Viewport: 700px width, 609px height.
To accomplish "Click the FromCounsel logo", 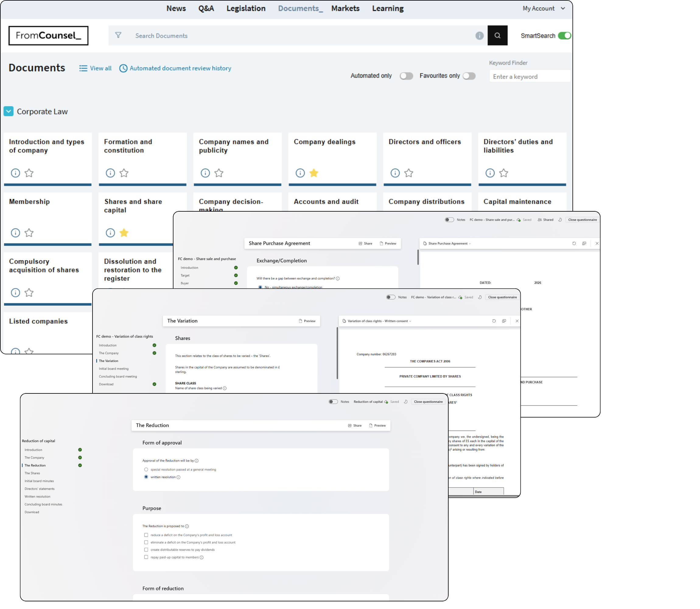I will tap(49, 36).
